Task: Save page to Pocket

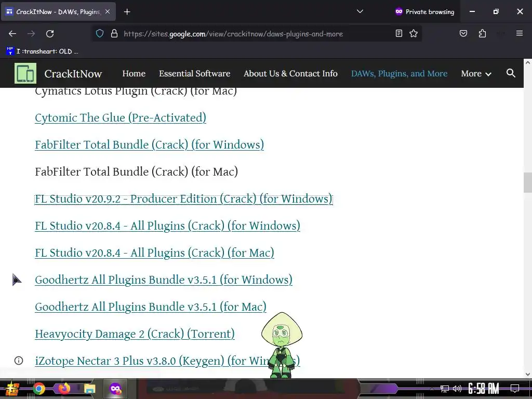Action: click(463, 33)
